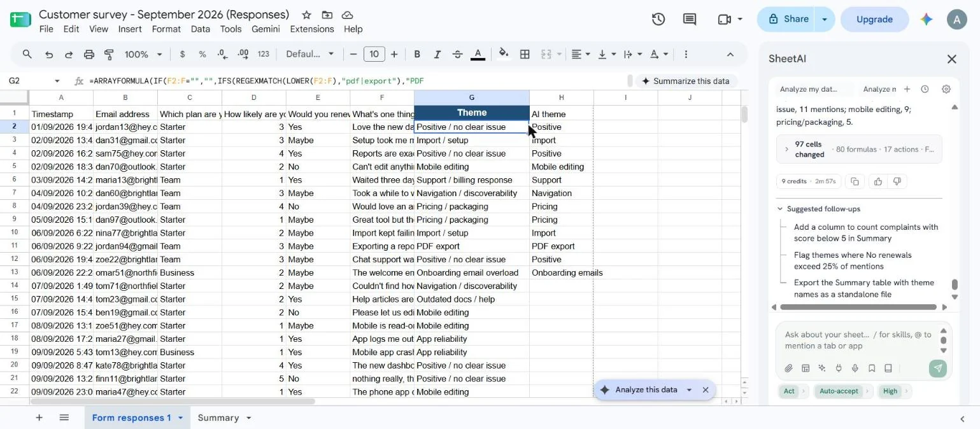980x429 pixels.
Task: Open the Insert menu
Action: tap(130, 29)
